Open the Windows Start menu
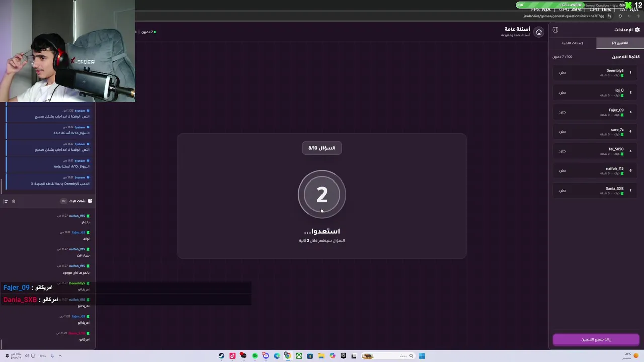 [x=422, y=356]
